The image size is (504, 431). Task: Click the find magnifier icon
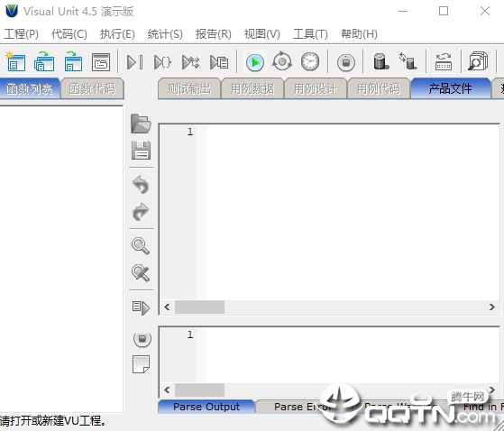(x=141, y=246)
